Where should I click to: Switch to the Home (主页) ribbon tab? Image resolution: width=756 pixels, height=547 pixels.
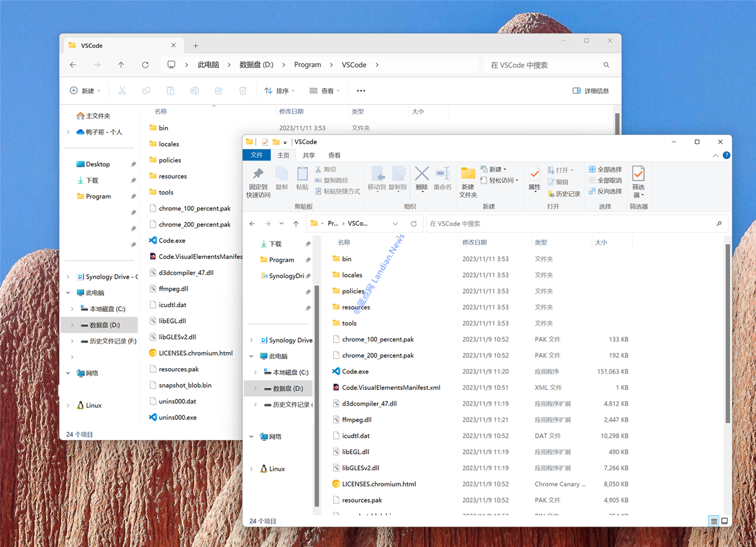pyautogui.click(x=283, y=155)
